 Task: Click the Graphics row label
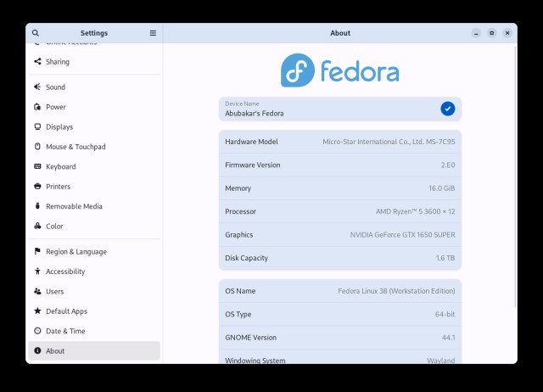pos(239,234)
